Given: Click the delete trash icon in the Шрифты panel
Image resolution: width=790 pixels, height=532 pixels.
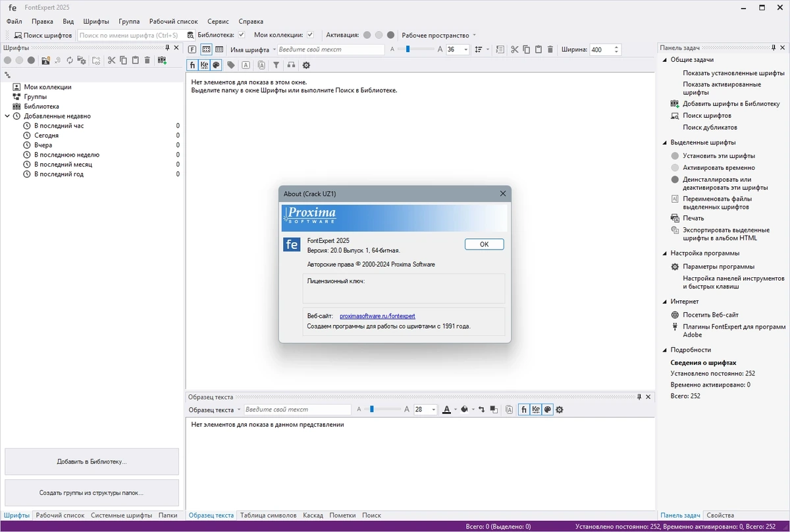Looking at the screenshot, I should 147,60.
